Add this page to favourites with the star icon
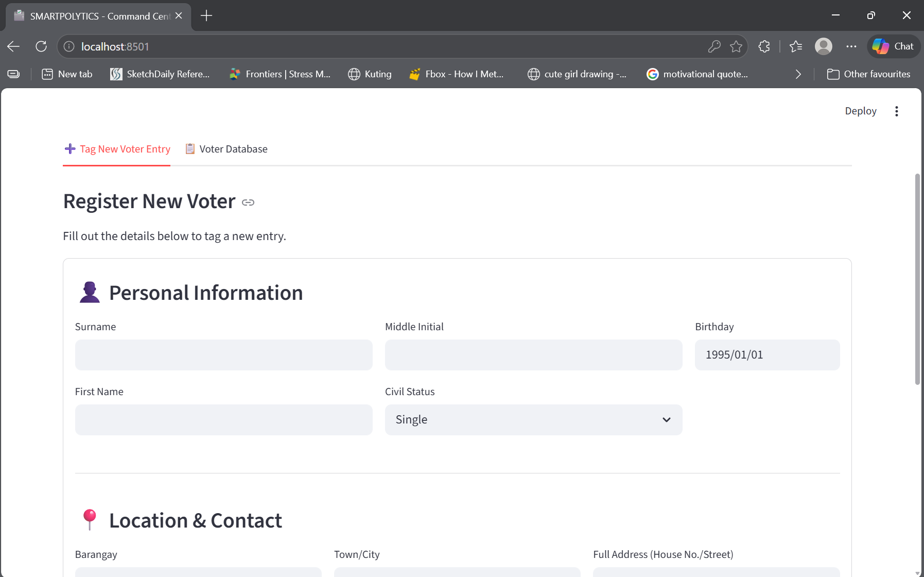Screen dimensions: 924x577 (736, 46)
